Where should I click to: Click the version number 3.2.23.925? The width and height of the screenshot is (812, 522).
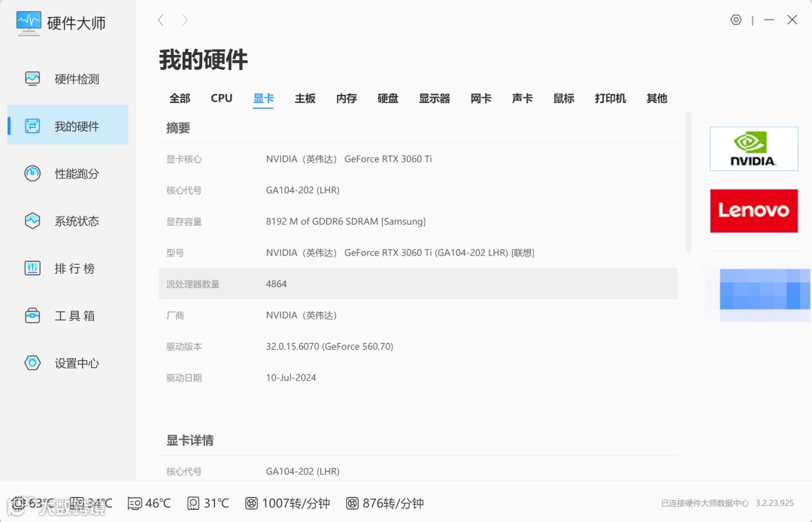774,503
